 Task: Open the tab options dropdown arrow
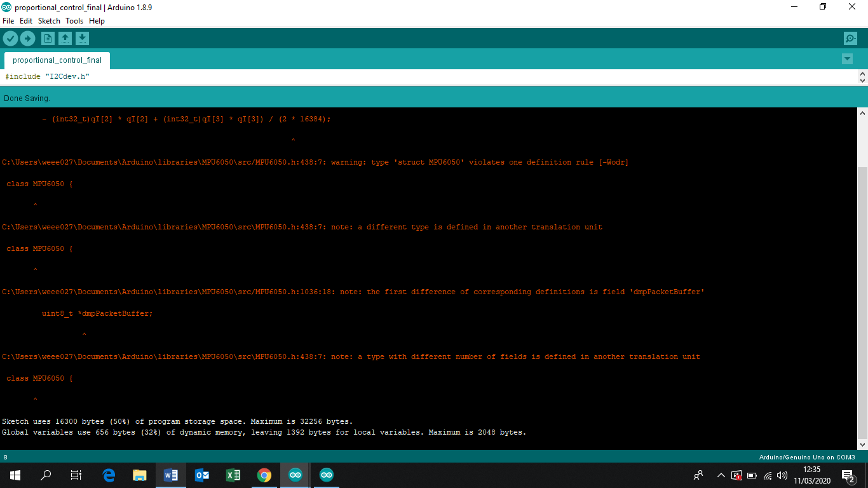coord(847,59)
